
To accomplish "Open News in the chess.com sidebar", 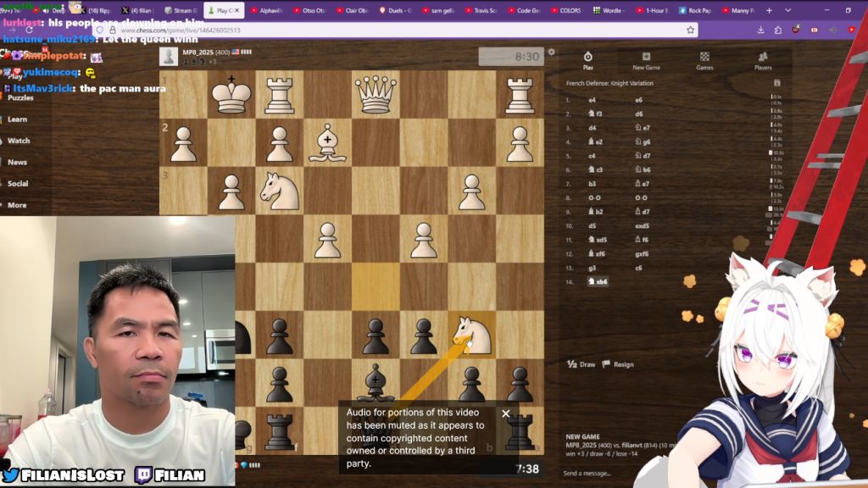I will click(17, 162).
